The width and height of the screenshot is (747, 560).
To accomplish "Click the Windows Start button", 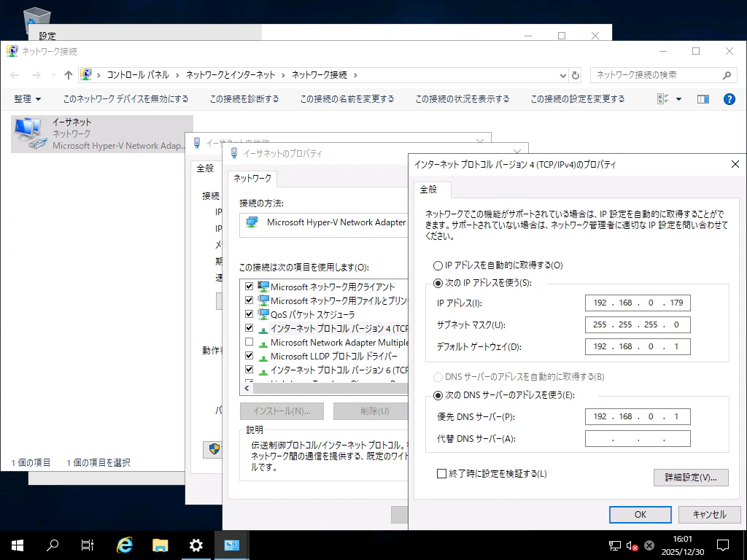I will point(16,545).
